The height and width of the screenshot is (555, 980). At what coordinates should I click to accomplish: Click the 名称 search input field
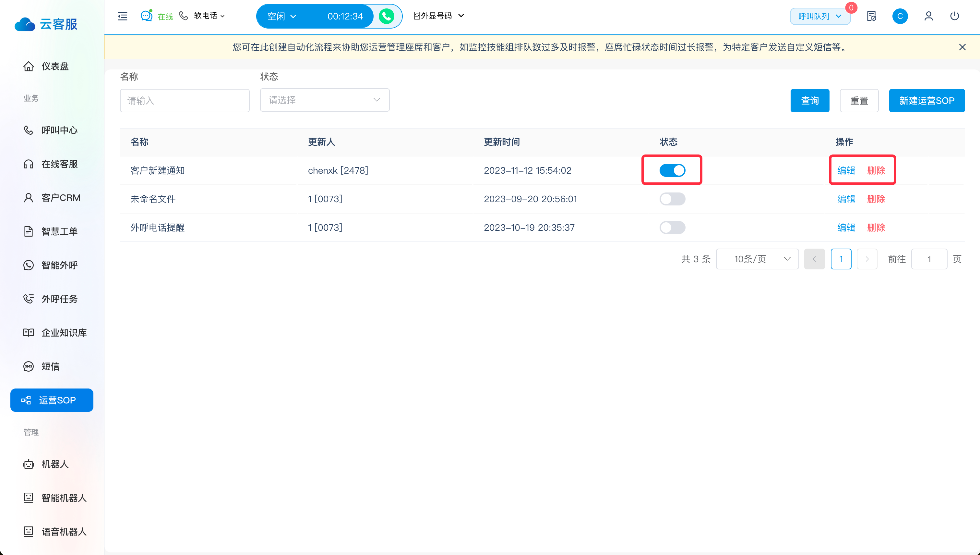185,101
